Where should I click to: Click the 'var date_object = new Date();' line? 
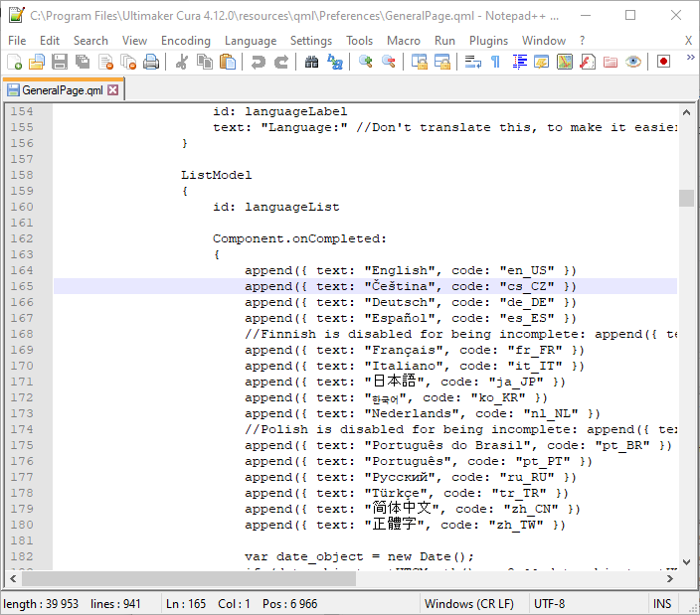point(359,556)
